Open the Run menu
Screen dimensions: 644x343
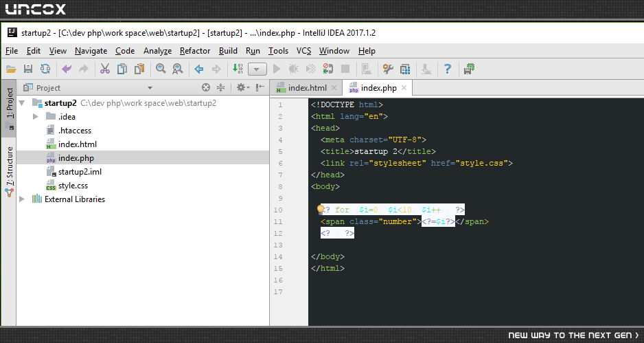pyautogui.click(x=253, y=51)
